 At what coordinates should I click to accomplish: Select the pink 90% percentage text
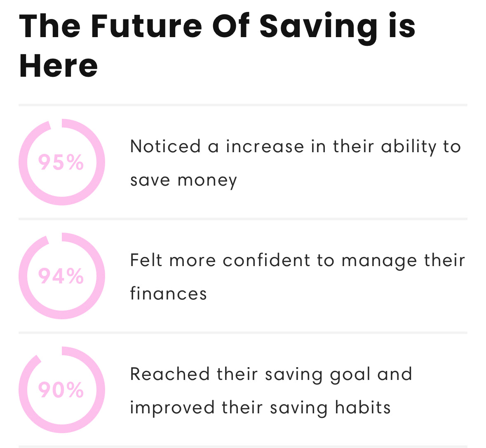(61, 390)
